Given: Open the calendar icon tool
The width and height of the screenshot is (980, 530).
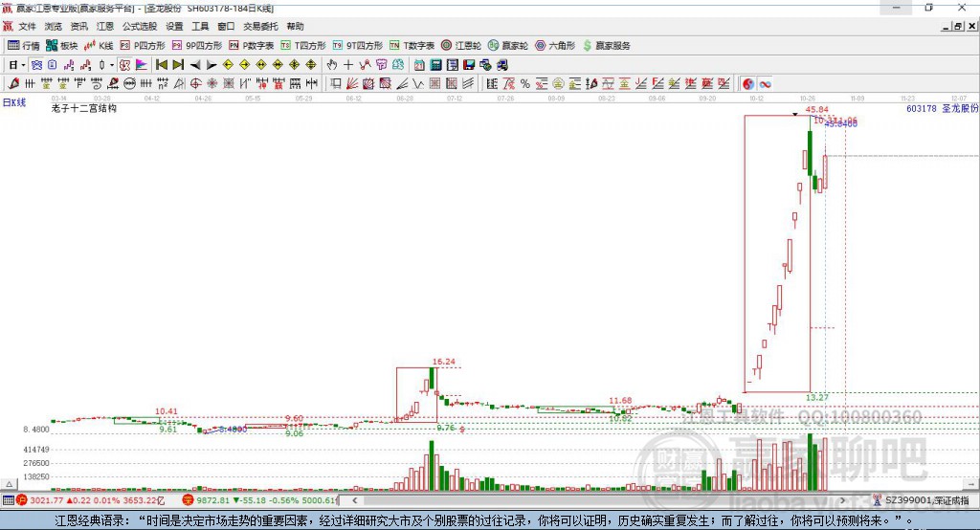Looking at the screenshot, I should pos(419,64).
